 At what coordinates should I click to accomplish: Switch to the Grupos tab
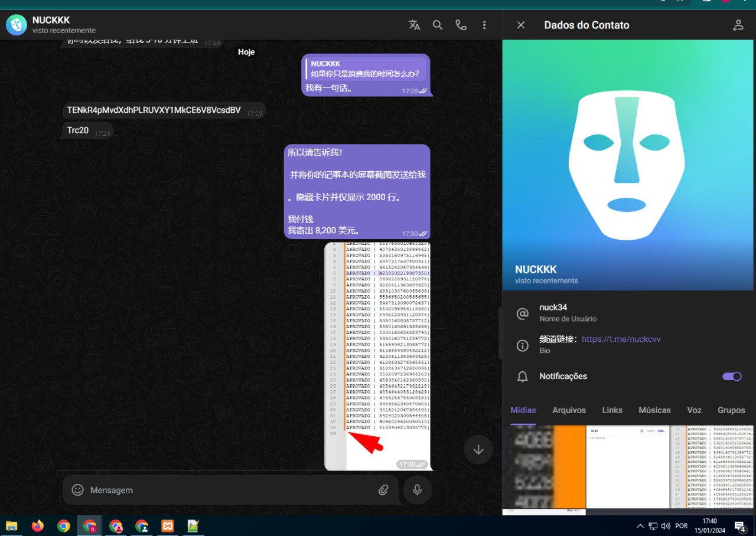pyautogui.click(x=731, y=410)
